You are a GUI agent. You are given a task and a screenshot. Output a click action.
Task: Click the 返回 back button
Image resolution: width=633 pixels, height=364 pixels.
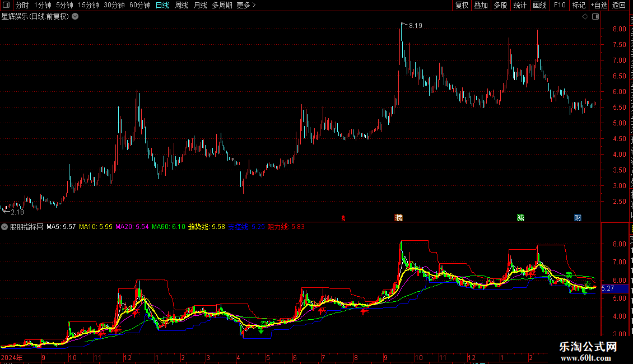click(x=619, y=5)
